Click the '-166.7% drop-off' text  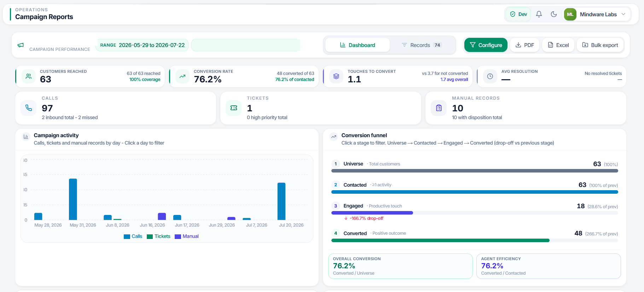coord(366,218)
